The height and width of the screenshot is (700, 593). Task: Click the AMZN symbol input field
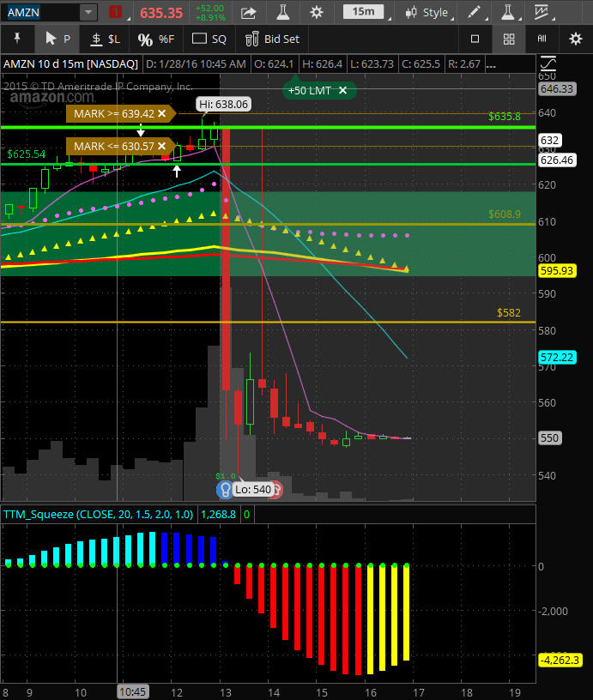coord(40,12)
